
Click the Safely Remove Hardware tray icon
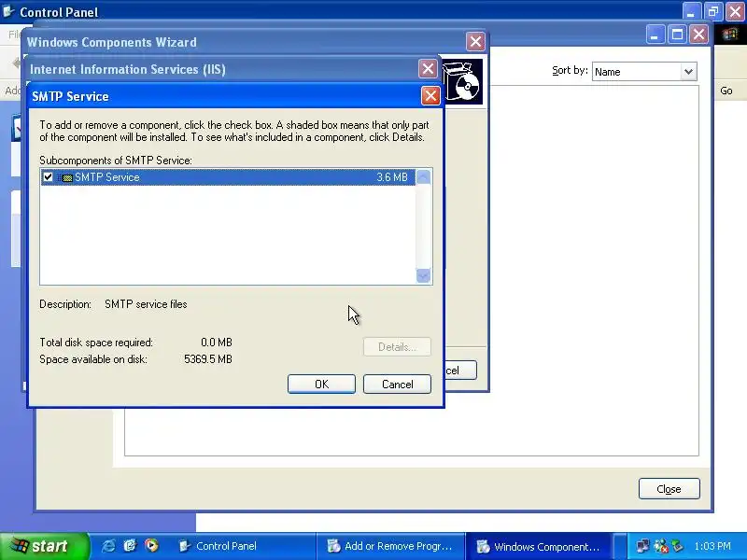(x=678, y=546)
